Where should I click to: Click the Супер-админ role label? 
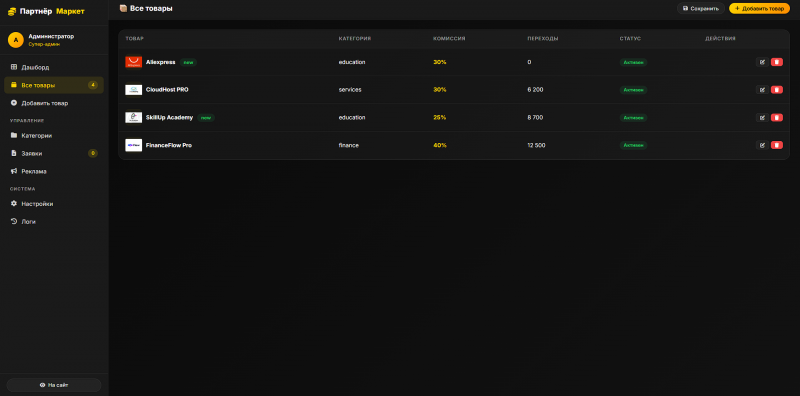coord(44,44)
